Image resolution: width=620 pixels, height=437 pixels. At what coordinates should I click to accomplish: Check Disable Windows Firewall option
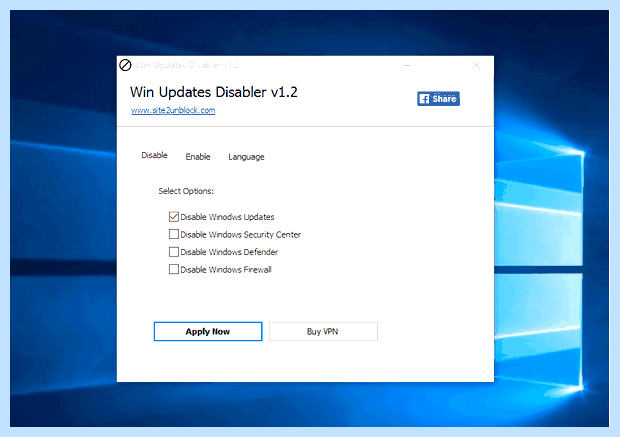click(x=174, y=269)
